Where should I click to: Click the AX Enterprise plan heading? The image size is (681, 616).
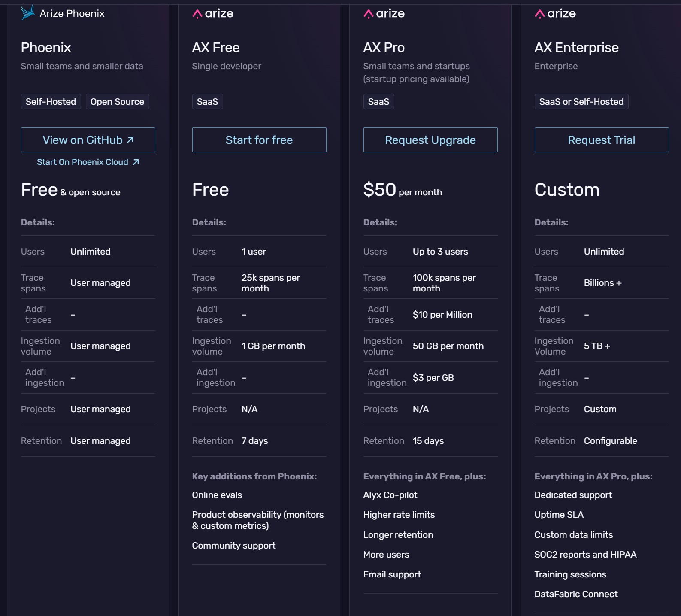point(576,47)
